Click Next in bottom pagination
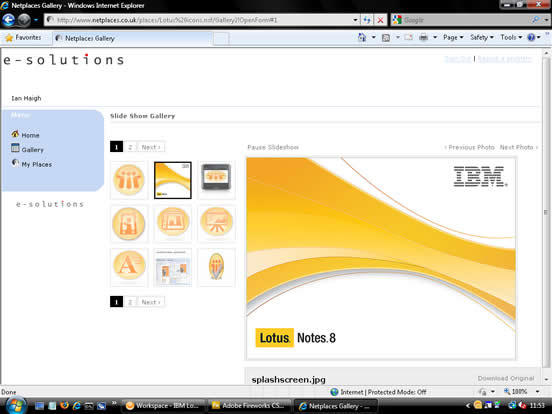Screen dimensions: 552x414 [x=151, y=302]
